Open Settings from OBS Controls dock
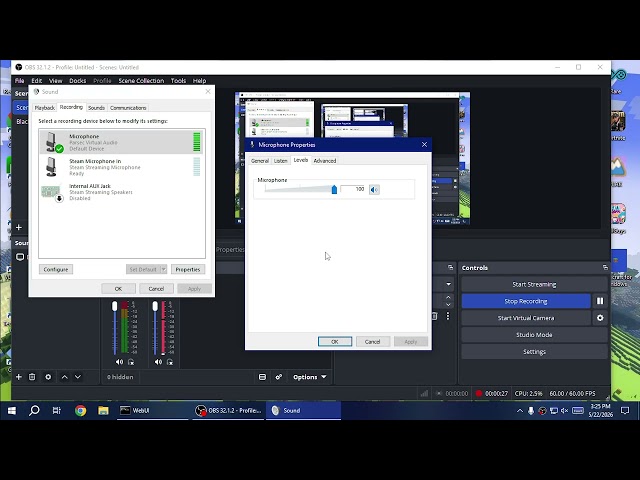The height and width of the screenshot is (480, 640). [x=534, y=352]
